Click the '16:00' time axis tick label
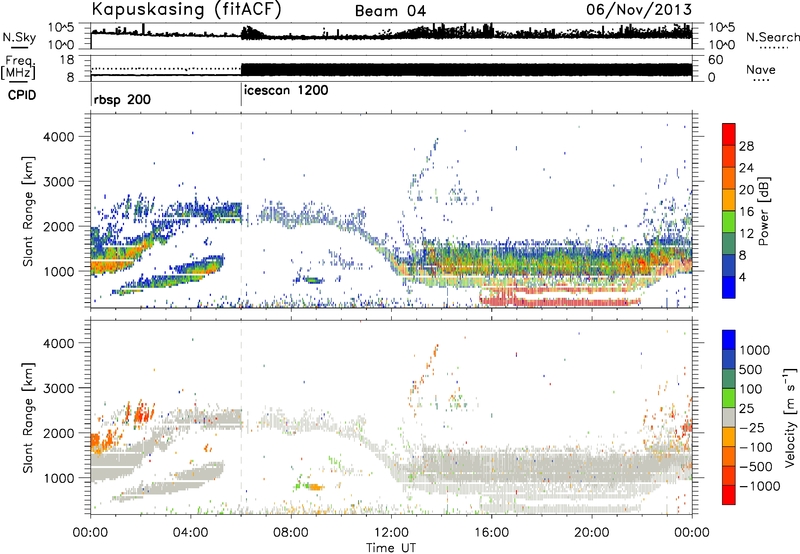800x554 pixels. [491, 533]
